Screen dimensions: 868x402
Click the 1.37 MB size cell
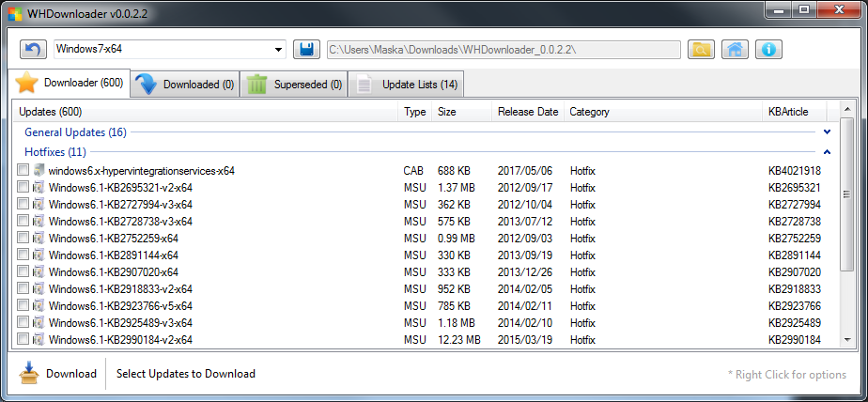pos(457,187)
